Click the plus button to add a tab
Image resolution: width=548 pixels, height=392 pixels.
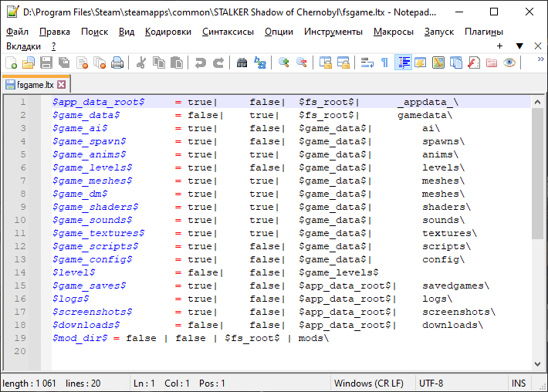pos(500,46)
